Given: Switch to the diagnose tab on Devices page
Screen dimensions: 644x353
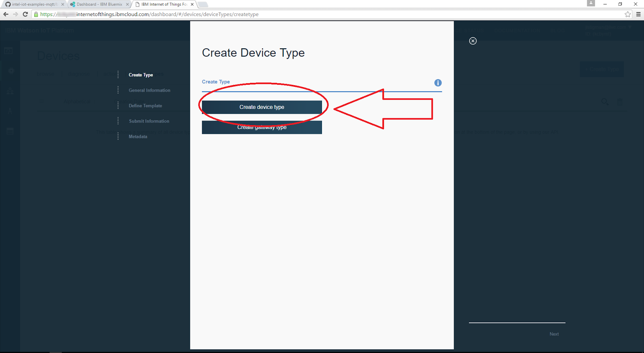Looking at the screenshot, I should tap(80, 74).
